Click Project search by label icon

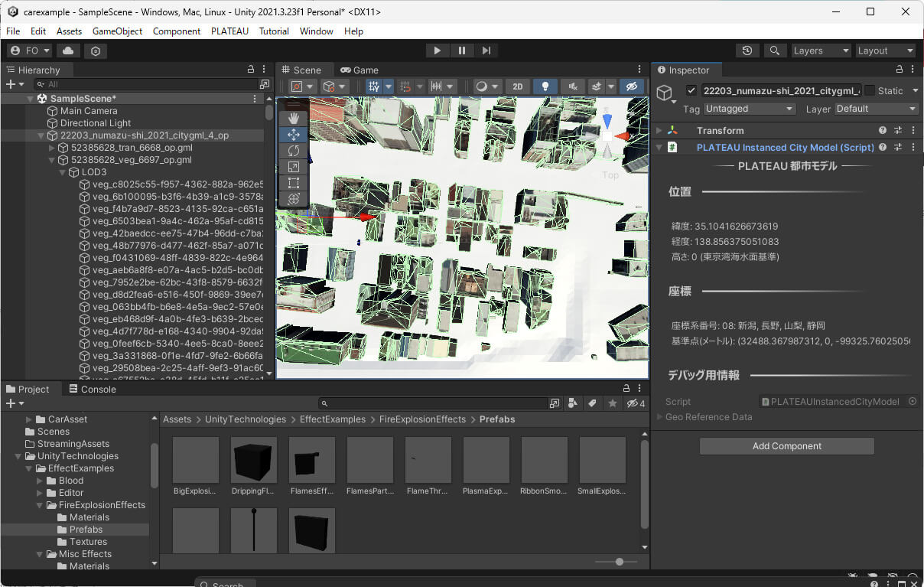pyautogui.click(x=592, y=403)
